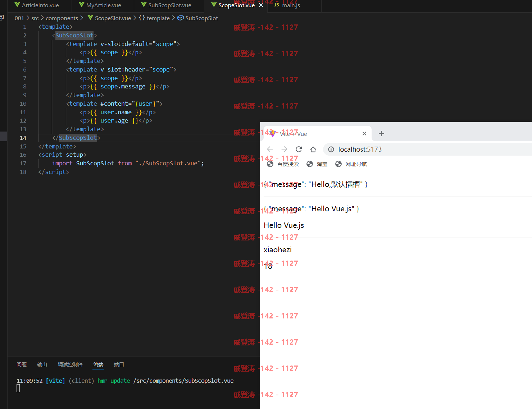Click the "Hello Vue.js" paragraph in browser

click(x=284, y=225)
